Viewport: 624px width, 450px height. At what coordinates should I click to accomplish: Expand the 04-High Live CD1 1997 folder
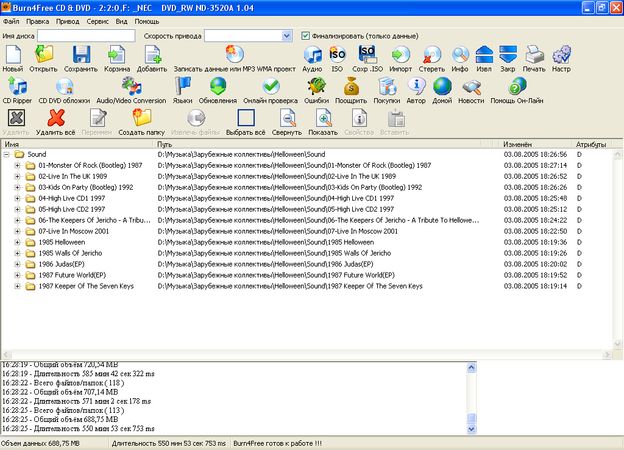(18, 198)
